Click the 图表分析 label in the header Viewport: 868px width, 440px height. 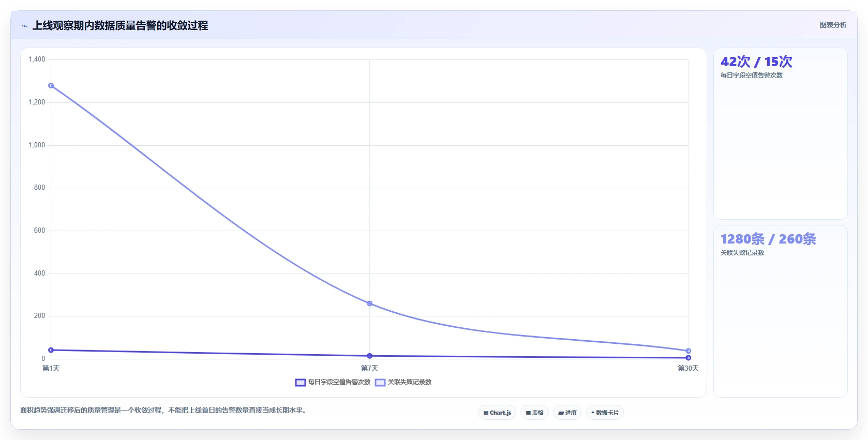pos(833,25)
